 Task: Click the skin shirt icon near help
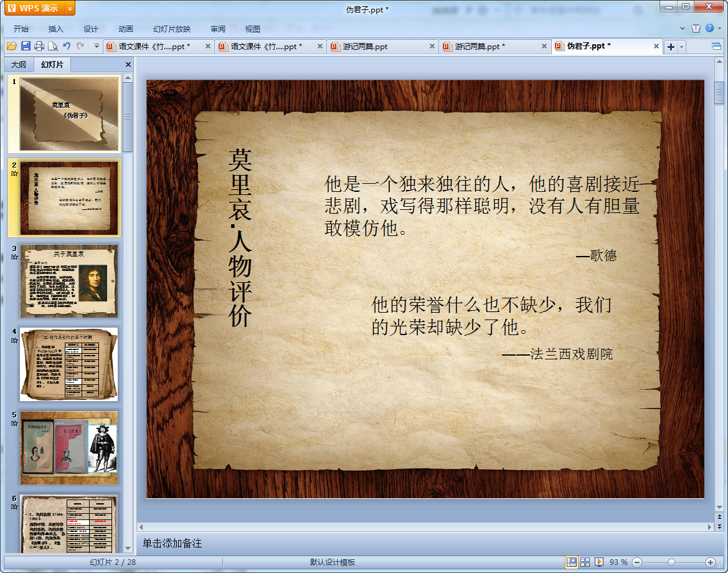click(696, 28)
